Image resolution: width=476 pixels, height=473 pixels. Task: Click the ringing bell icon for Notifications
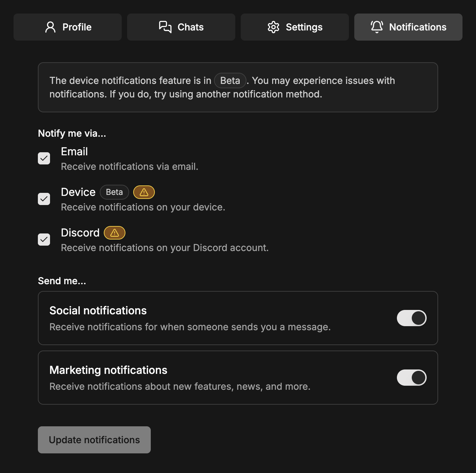click(377, 27)
